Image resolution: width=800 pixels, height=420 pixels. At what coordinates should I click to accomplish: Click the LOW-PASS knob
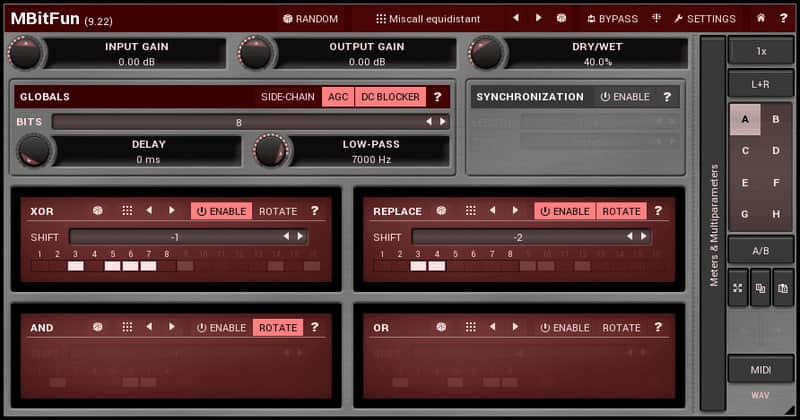[270, 151]
